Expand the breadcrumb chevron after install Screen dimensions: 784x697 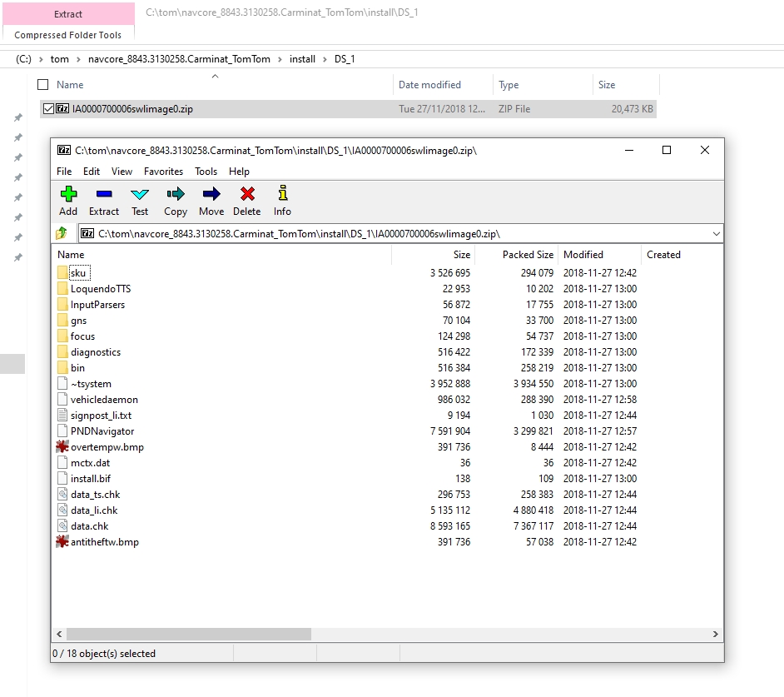[325, 59]
